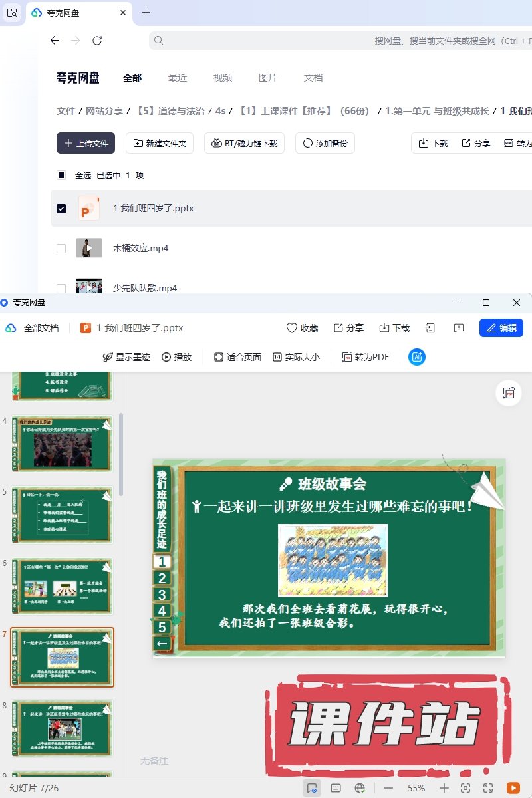The image size is (532, 798).
Task: Refresh the page with reload icon
Action: pos(97,41)
